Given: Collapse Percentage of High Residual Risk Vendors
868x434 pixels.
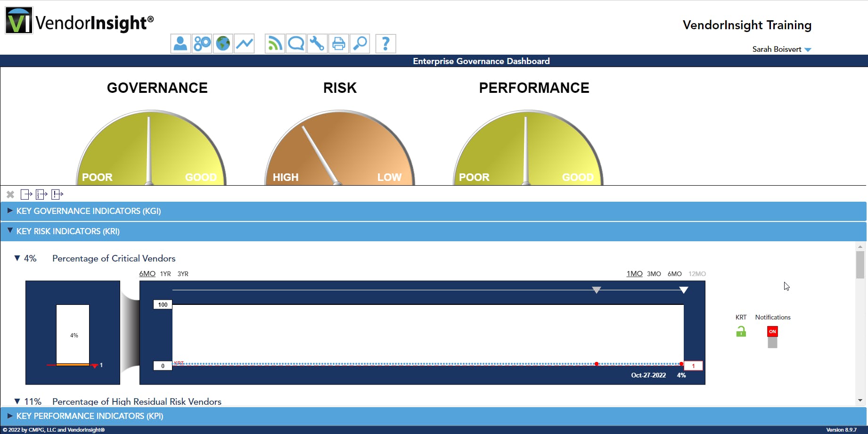Looking at the screenshot, I should 17,401.
